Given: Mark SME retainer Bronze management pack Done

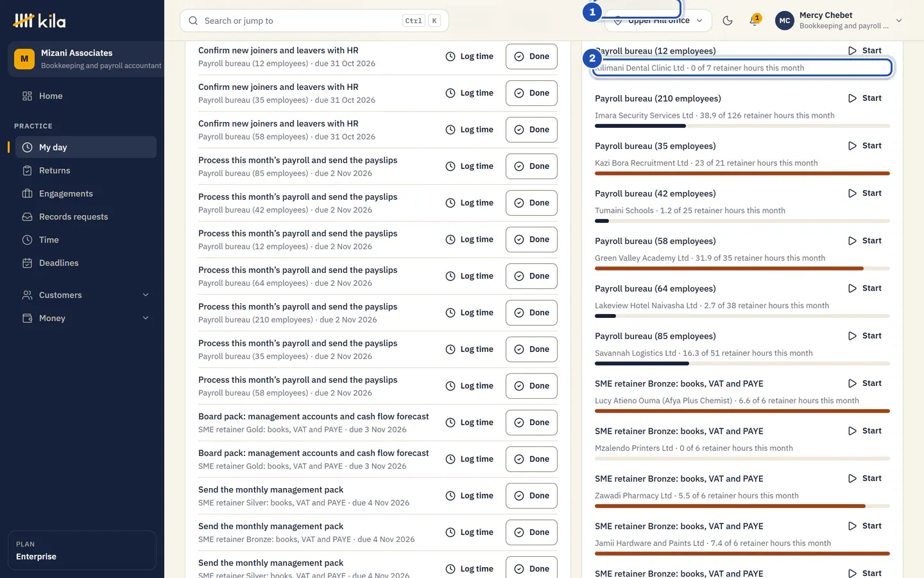Looking at the screenshot, I should point(532,532).
